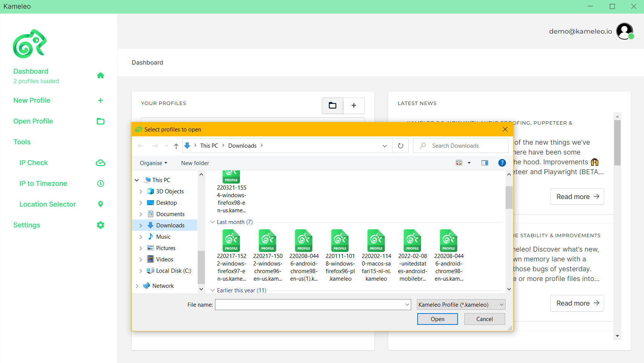The image size is (644, 363).
Task: Open the File name dropdown arrow
Action: tap(407, 305)
